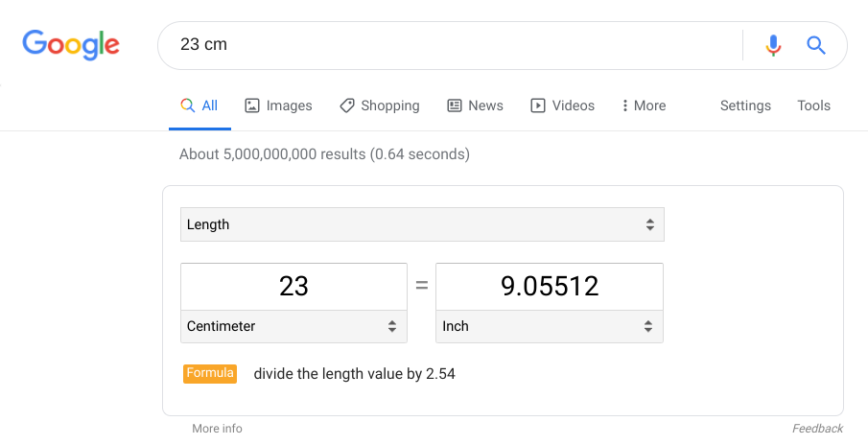Screen dimensions: 868x445
Task: Focus the result field showing 9.05512
Action: (549, 286)
